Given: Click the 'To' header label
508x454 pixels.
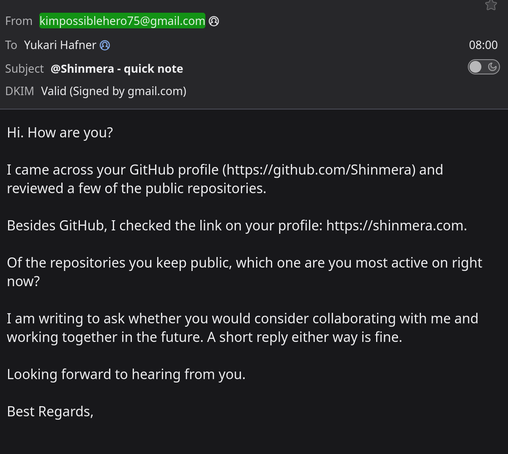Looking at the screenshot, I should 11,45.
